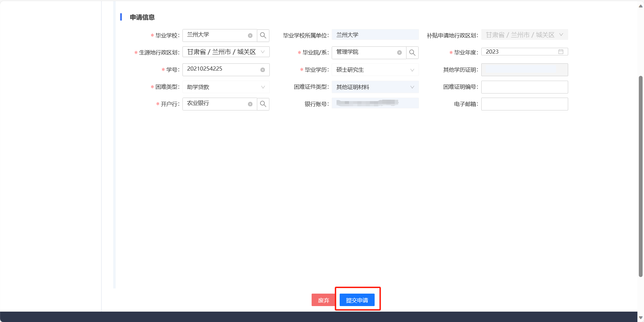Click search icon beside 毕业院/系 field
The width and height of the screenshot is (644, 322).
[x=412, y=53]
